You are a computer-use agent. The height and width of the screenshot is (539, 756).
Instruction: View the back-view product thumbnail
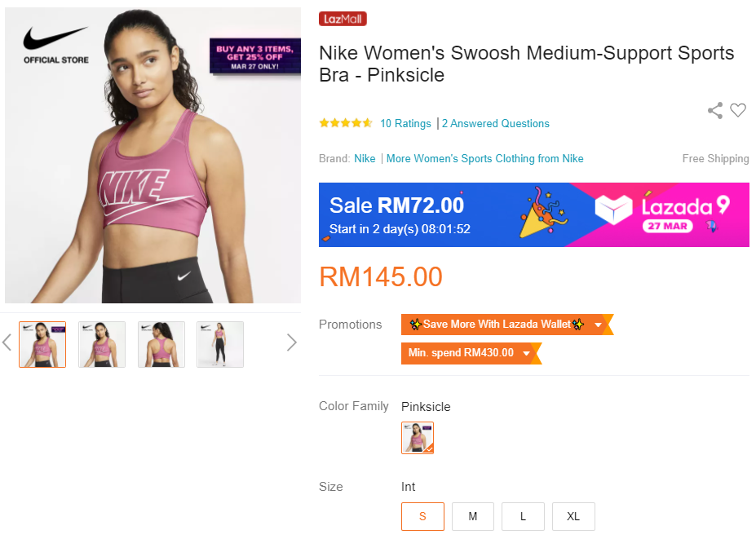[x=161, y=344]
